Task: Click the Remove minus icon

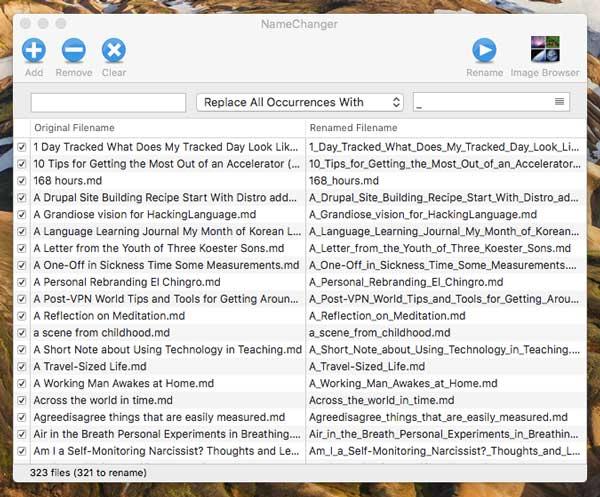Action: coord(73,51)
